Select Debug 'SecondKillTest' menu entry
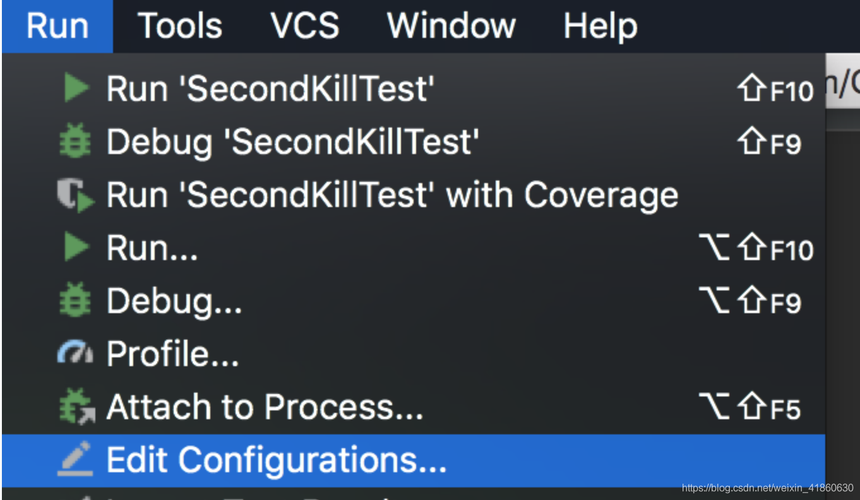The image size is (860, 500). 414,141
